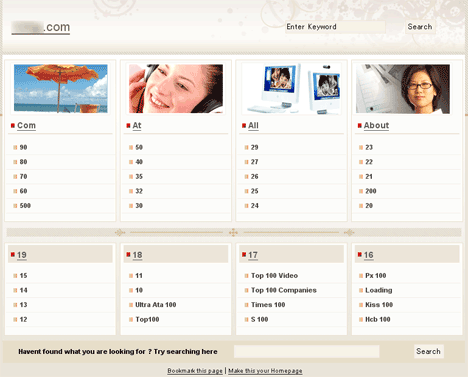Image resolution: width=468 pixels, height=377 pixels.
Task: Select the 60 link
Action: click(x=23, y=191)
